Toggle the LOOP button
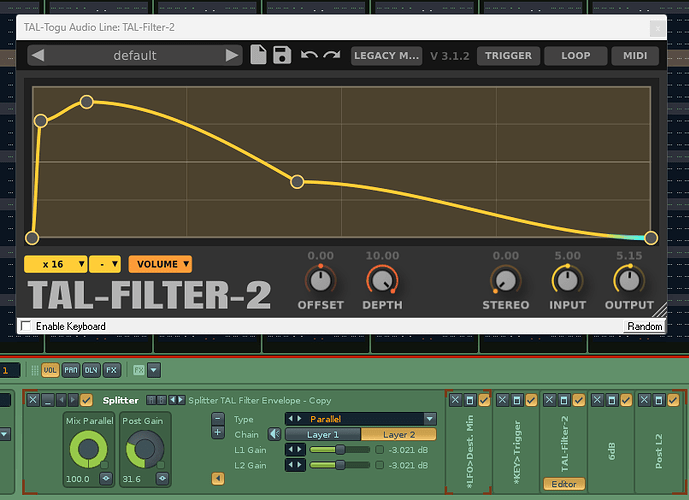This screenshot has width=689, height=500. coord(576,56)
